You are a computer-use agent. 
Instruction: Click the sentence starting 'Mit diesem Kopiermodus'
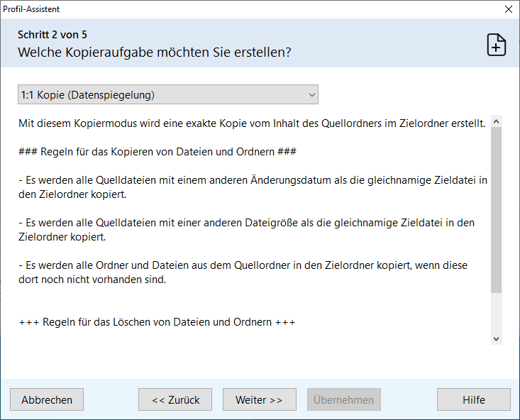point(252,123)
